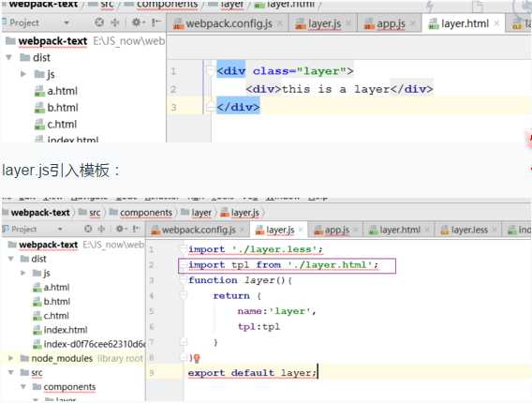Open Project settings gear in layer.html window
The width and height of the screenshot is (532, 403).
pos(137,22)
